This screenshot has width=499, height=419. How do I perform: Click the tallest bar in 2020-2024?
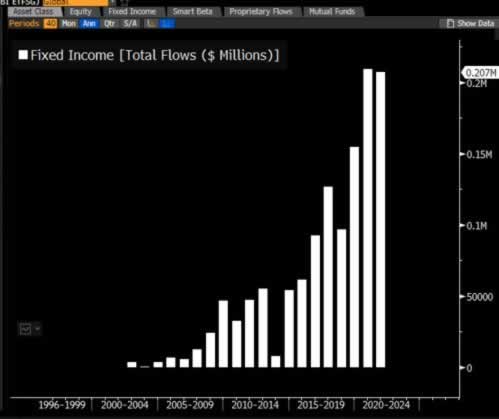tap(368, 218)
